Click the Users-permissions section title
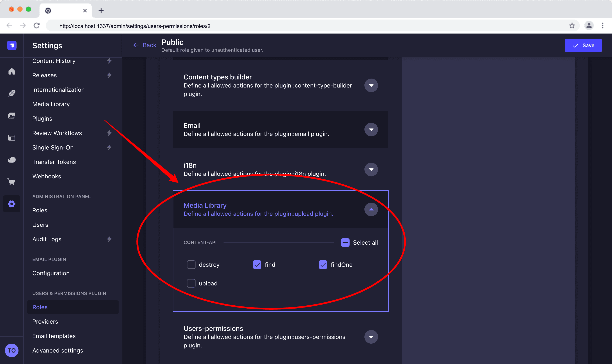 pyautogui.click(x=213, y=329)
